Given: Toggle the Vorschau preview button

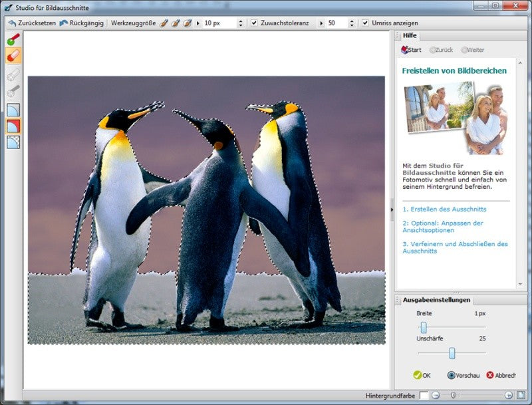Looking at the screenshot, I should 464,375.
